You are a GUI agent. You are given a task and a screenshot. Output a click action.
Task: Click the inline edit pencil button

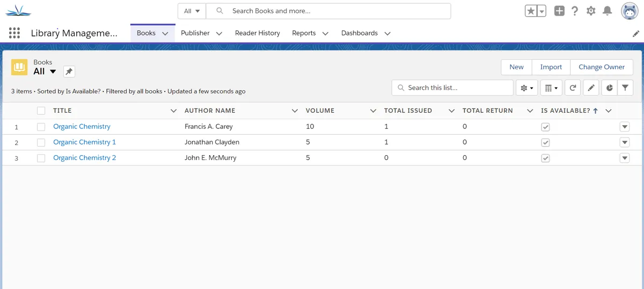click(591, 88)
